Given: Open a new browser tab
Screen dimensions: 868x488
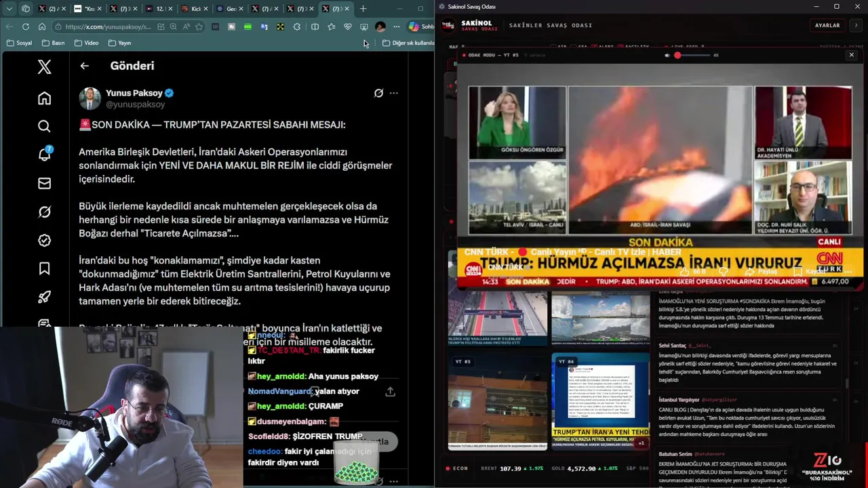Looking at the screenshot, I should (x=363, y=9).
